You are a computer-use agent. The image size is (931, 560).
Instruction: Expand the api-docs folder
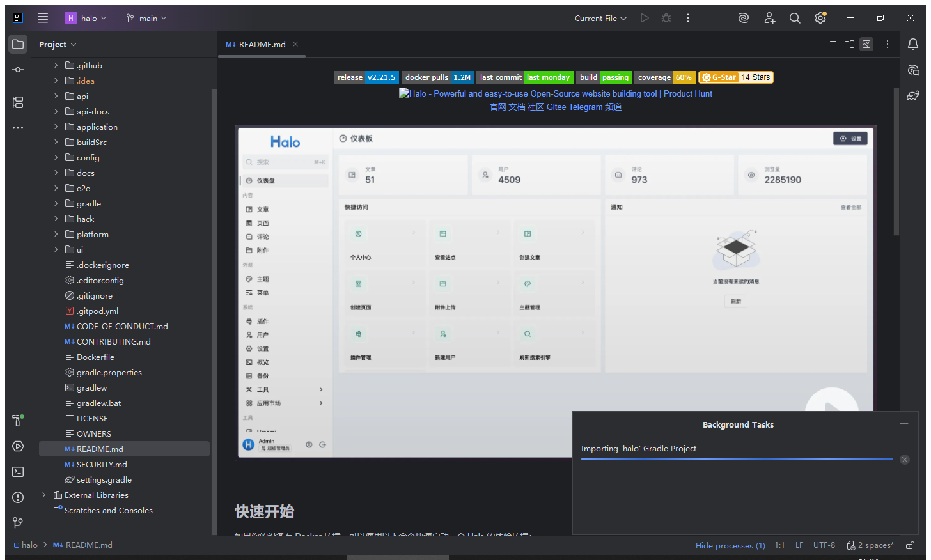click(56, 111)
